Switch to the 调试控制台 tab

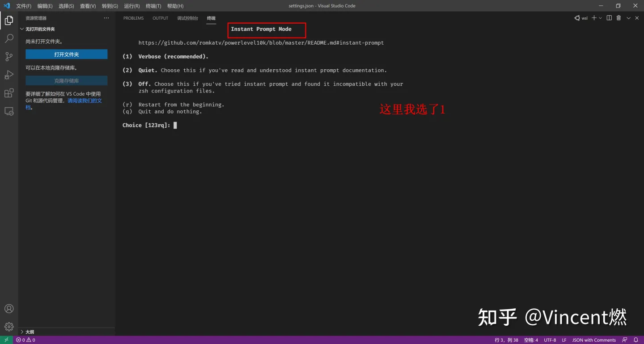pos(187,18)
